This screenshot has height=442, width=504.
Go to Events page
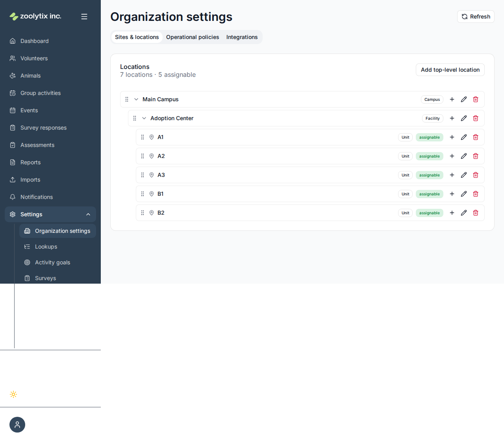click(x=50, y=110)
